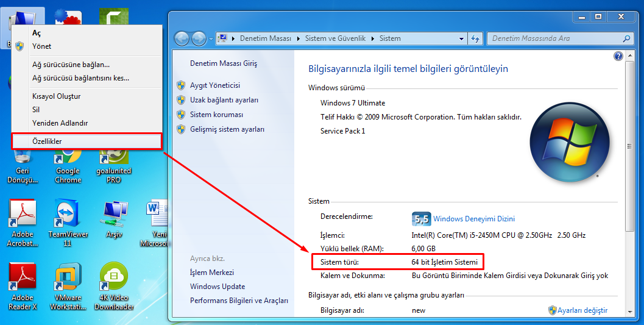644x325 pixels.
Task: Expand the Denetim Masası breadcrumb arrow
Action: (x=298, y=38)
